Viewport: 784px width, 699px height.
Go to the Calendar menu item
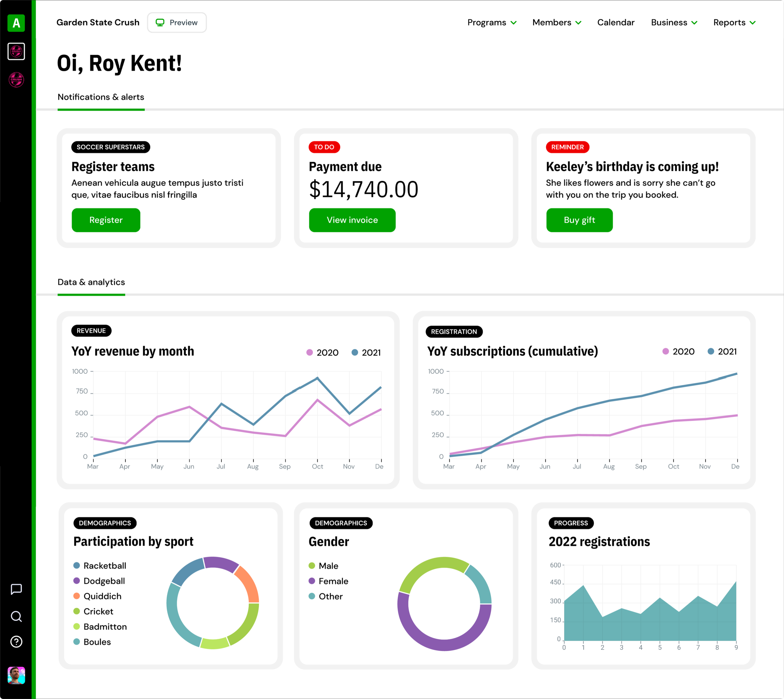coord(616,23)
